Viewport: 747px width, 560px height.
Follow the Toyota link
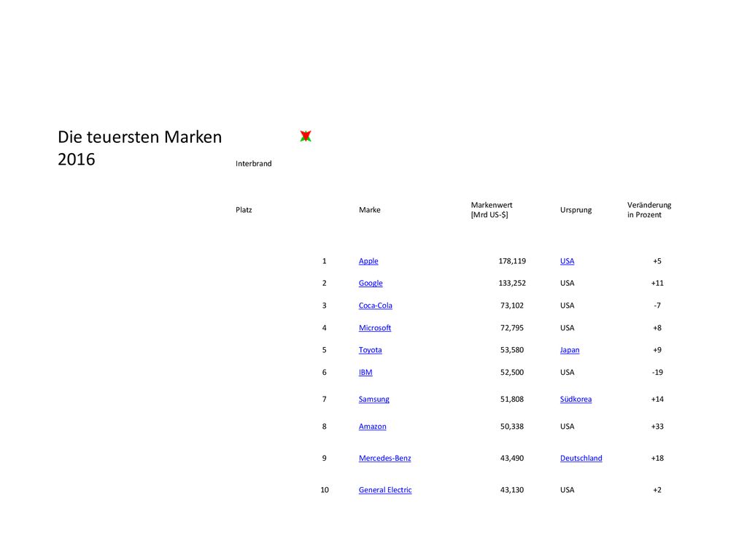(370, 349)
